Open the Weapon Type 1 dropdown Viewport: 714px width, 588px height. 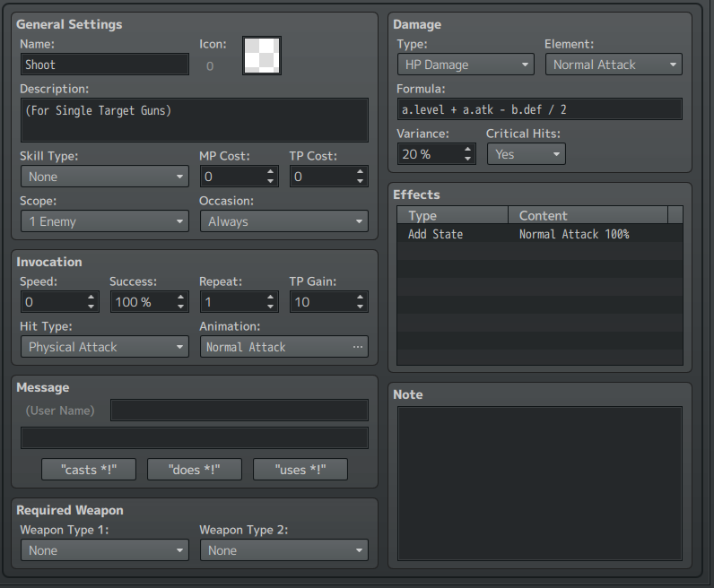pyautogui.click(x=104, y=550)
